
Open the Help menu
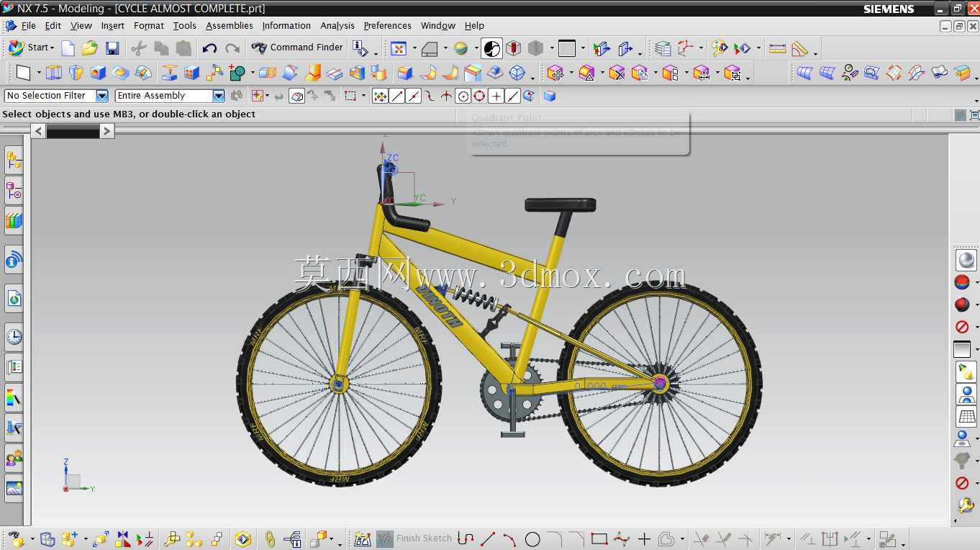click(474, 26)
